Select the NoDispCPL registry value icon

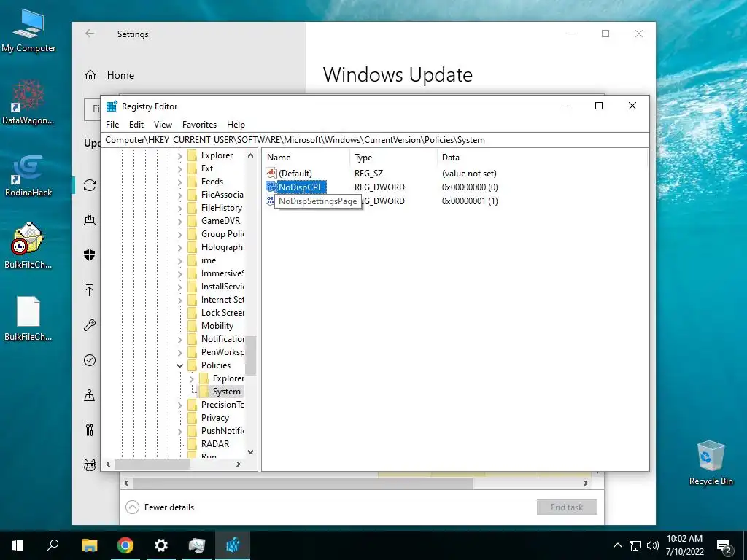[x=271, y=187]
